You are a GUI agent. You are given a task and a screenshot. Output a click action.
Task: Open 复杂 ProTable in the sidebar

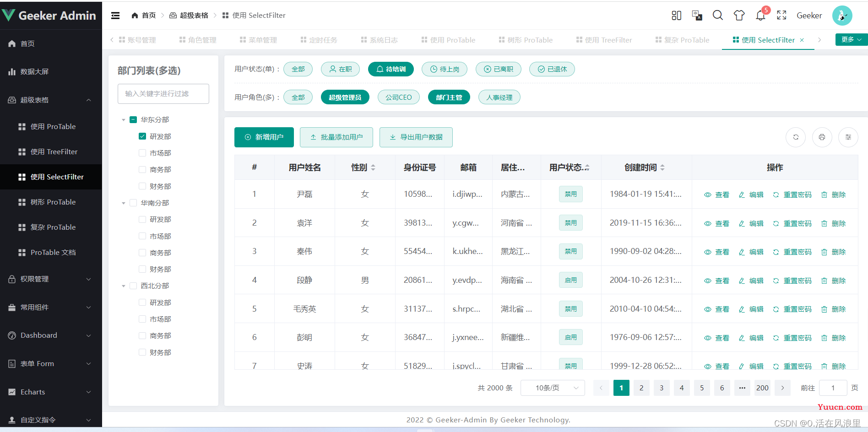point(51,227)
